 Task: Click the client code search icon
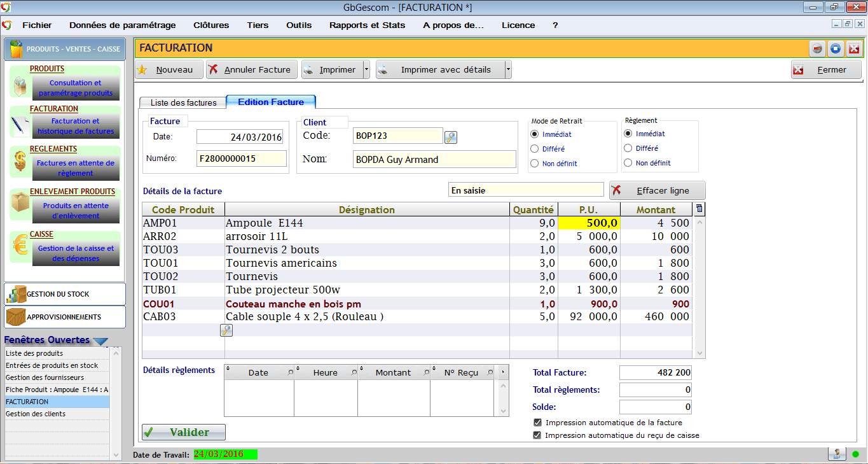451,137
